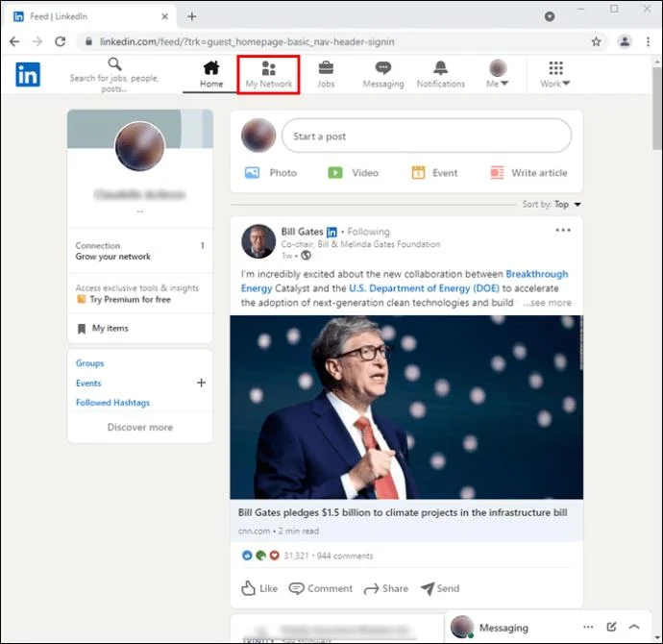Click sidebar profile avatar

pos(140,146)
